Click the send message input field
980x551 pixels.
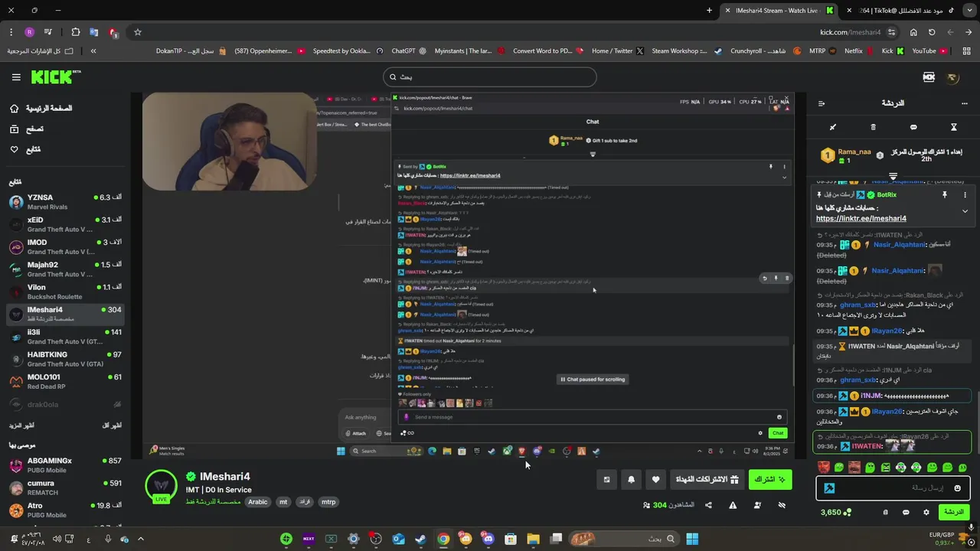click(893, 487)
